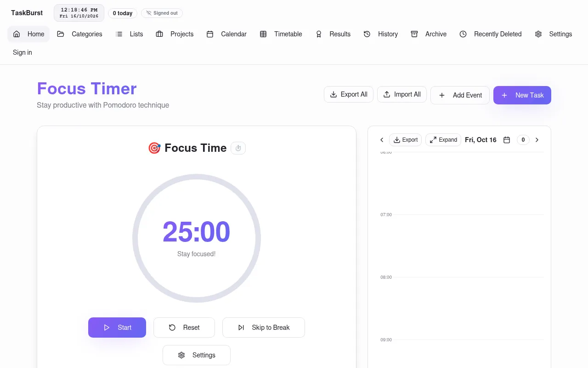Click the Export All button
The width and height of the screenshot is (588, 368).
pos(349,94)
